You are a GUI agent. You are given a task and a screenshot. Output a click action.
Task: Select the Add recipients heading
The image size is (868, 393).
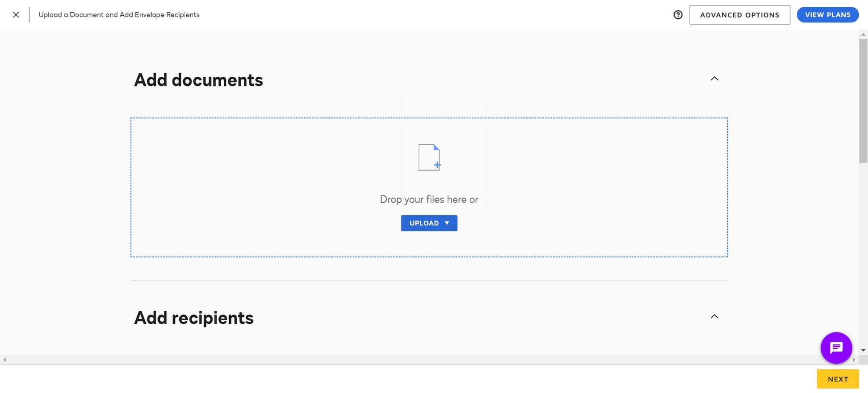click(x=194, y=318)
